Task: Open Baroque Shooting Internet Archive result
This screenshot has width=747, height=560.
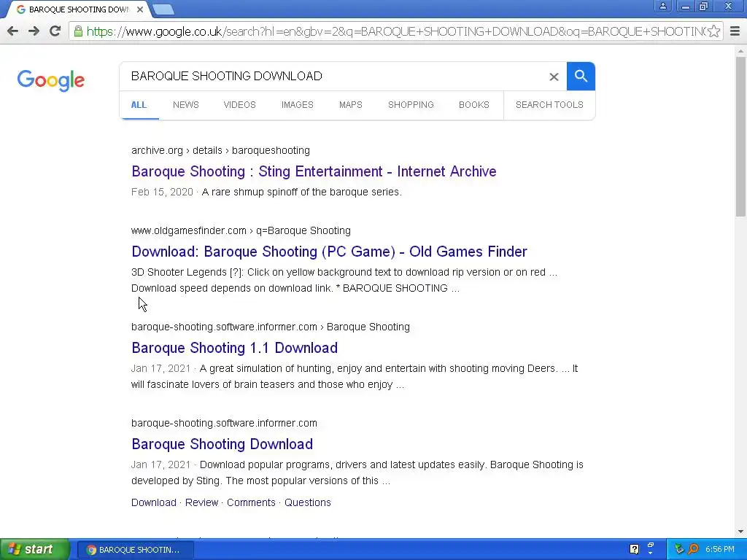Action: 314,171
